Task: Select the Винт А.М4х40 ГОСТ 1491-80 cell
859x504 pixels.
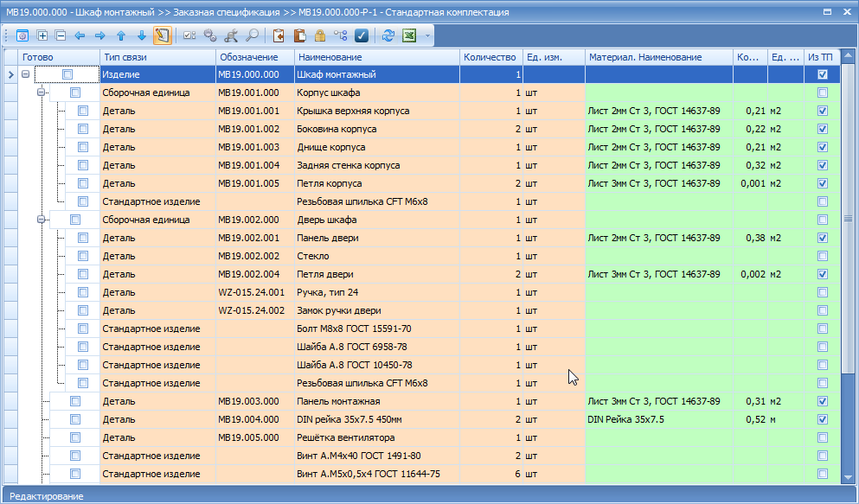Action: [377, 456]
